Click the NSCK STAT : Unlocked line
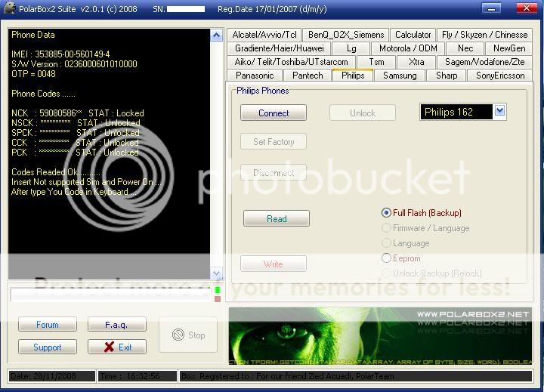This screenshot has height=392, width=544. (76, 123)
